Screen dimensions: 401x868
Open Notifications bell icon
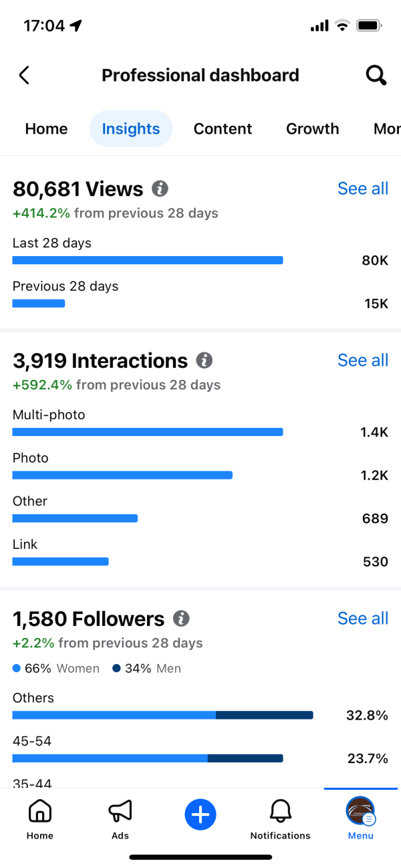point(281,819)
